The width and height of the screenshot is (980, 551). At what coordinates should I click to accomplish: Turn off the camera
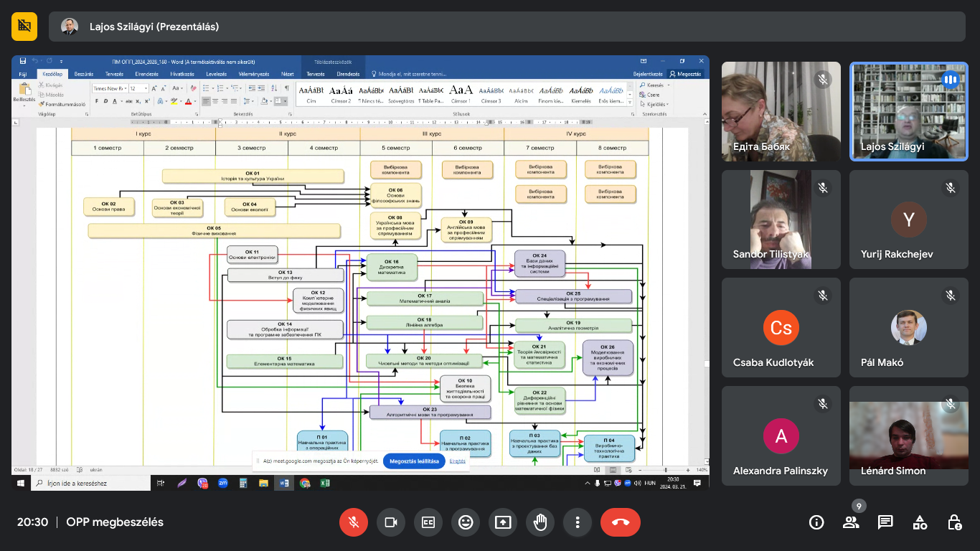point(391,522)
